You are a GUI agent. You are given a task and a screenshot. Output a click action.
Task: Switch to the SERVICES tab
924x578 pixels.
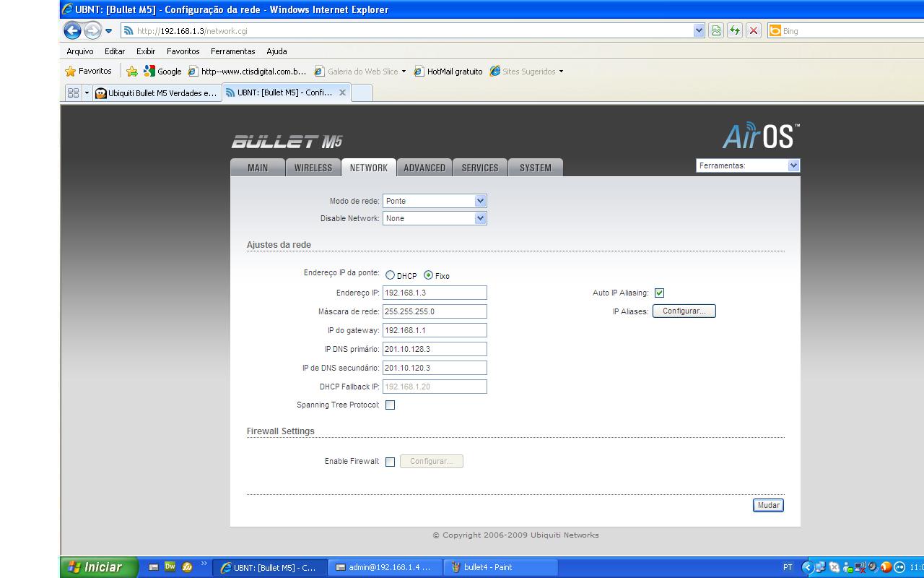tap(480, 168)
